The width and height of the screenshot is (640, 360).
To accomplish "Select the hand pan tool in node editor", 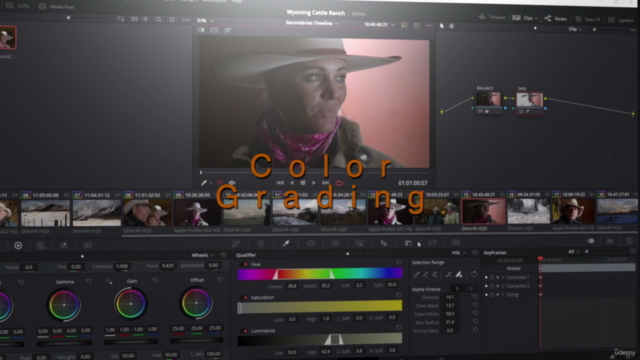I will [451, 26].
